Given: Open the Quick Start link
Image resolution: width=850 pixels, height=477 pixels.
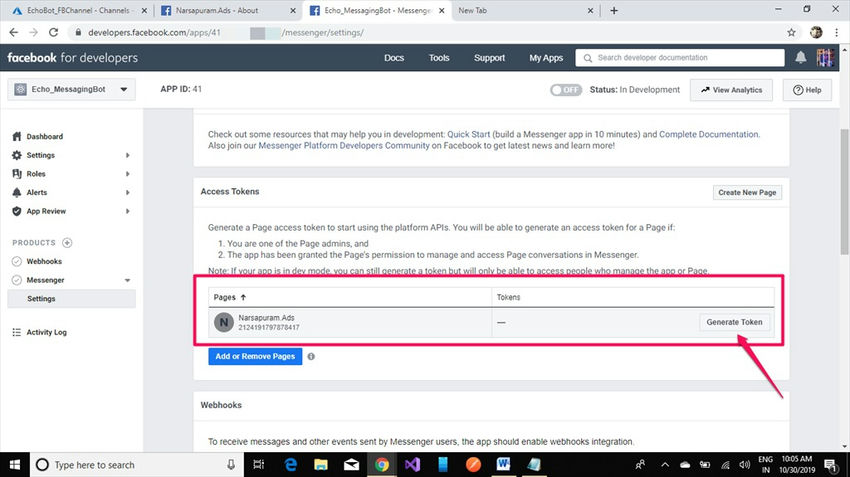Looking at the screenshot, I should tap(468, 134).
